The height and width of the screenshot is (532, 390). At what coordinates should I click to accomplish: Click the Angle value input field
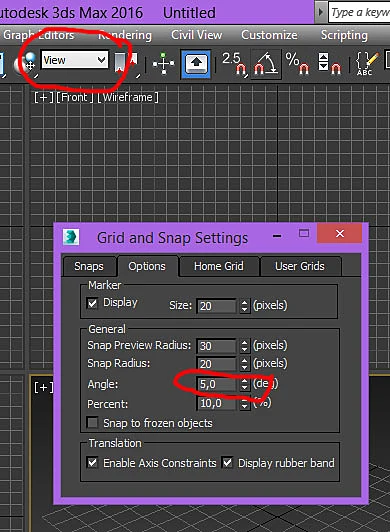pos(216,384)
